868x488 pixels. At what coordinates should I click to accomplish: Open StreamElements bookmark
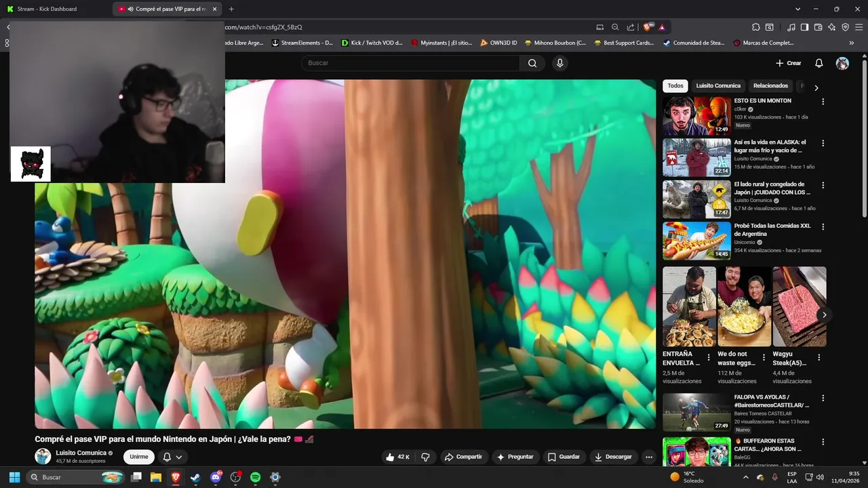coord(302,43)
